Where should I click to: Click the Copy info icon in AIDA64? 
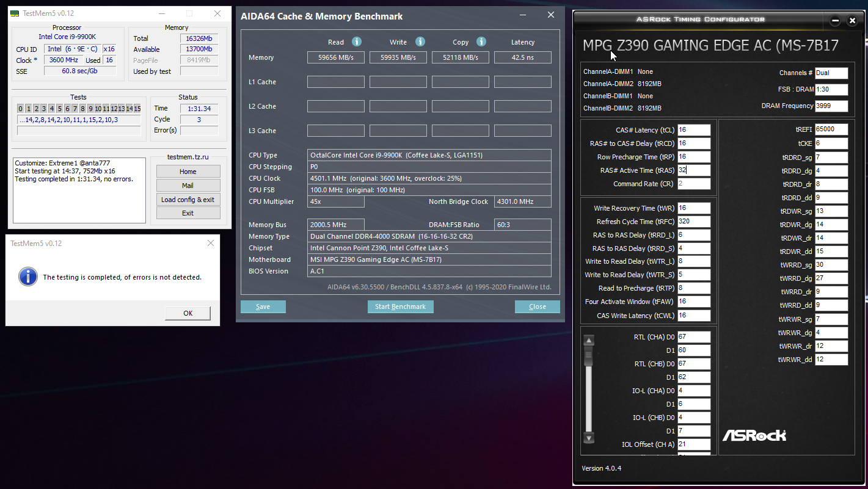481,42
